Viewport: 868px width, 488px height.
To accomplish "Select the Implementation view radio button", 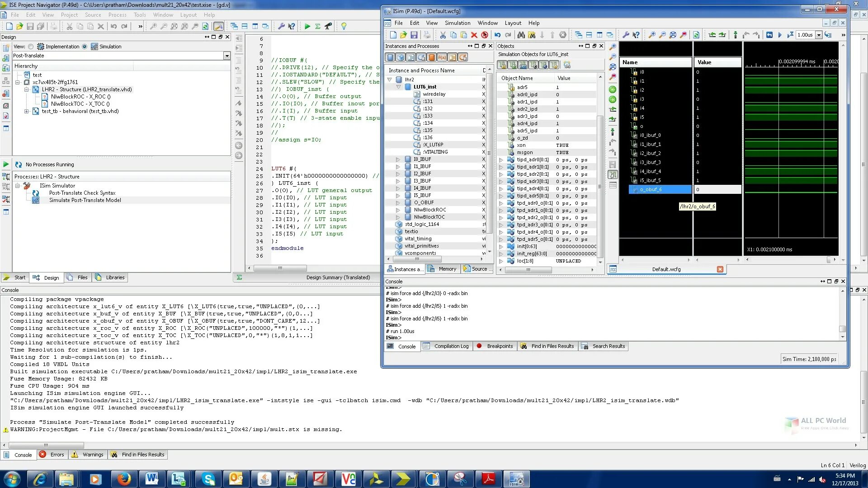I will (31, 47).
